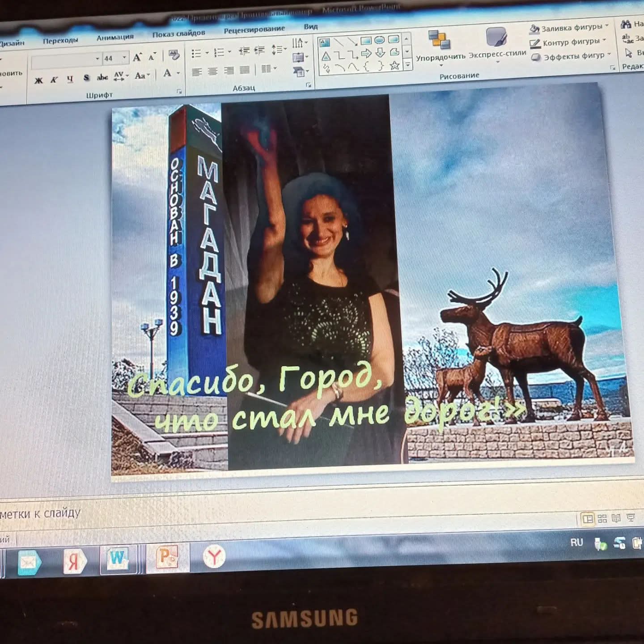Open the Показ слайдов tab
This screenshot has height=644, width=644.
[x=178, y=34]
